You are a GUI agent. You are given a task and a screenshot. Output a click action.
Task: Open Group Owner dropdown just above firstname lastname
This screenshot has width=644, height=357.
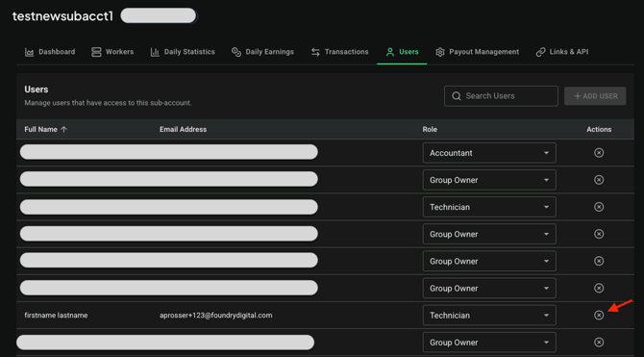(489, 289)
